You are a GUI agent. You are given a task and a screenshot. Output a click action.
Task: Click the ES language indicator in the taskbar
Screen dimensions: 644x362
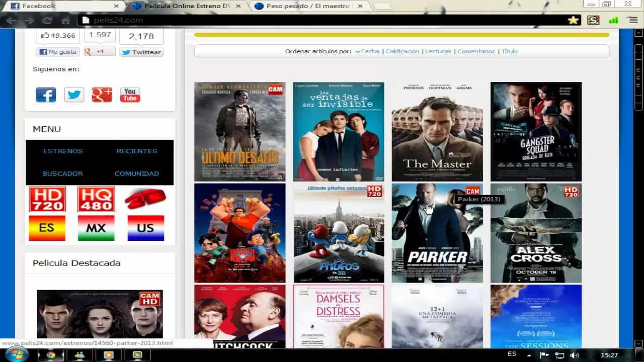[512, 354]
